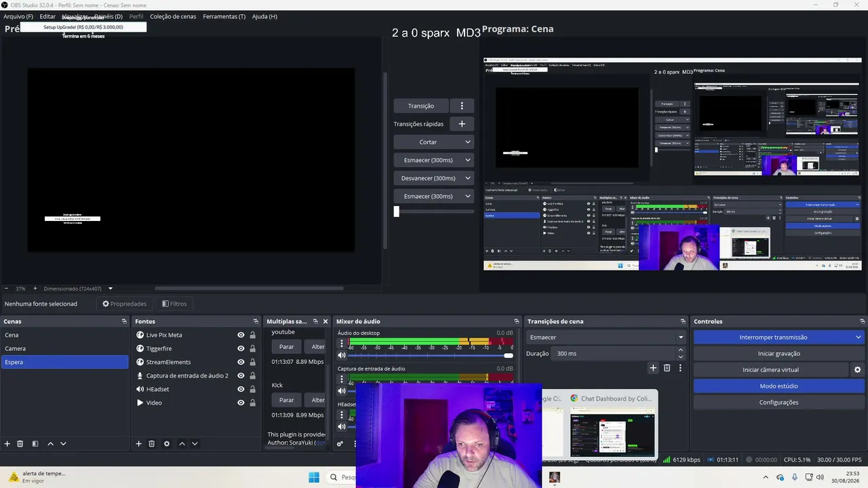Move the selected scene down
The width and height of the screenshot is (868, 488).
tap(63, 444)
